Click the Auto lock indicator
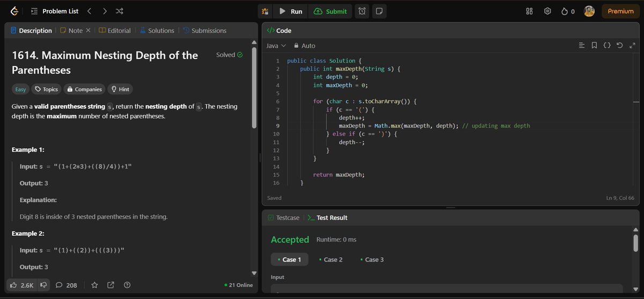The image size is (644, 299). pos(304,46)
